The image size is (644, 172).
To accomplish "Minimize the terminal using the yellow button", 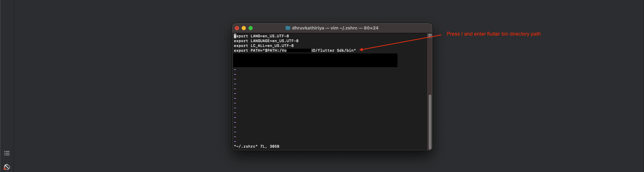I will pyautogui.click(x=244, y=28).
